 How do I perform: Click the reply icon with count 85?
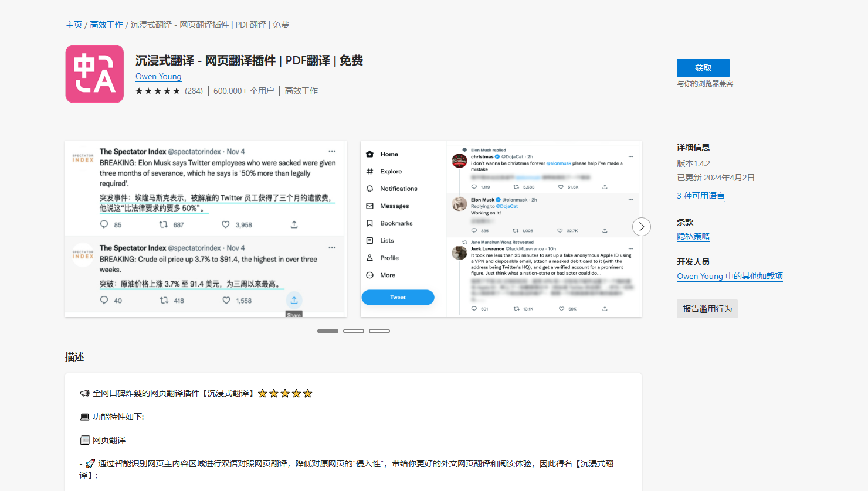tap(104, 224)
